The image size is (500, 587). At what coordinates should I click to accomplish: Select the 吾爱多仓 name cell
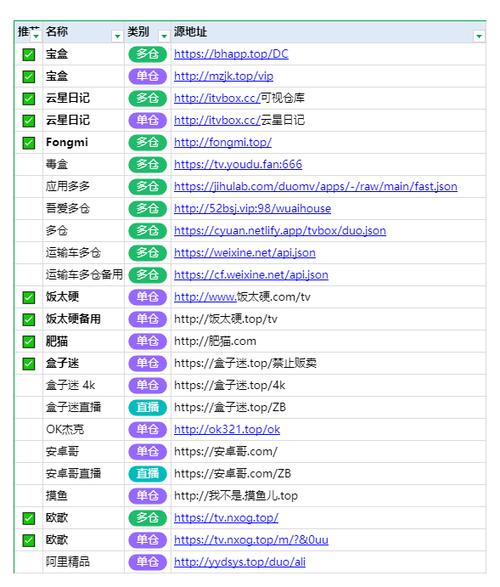point(83,209)
